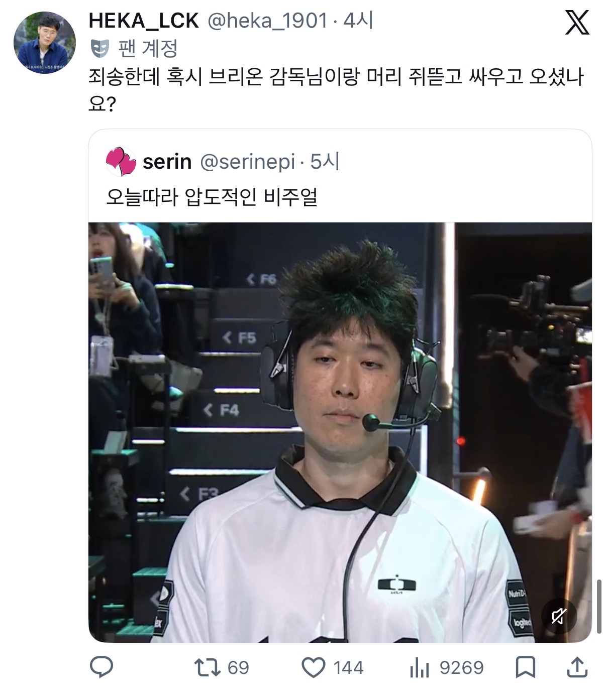Screen dimensions: 606x700
Task: Open the reply speech bubble icon
Action: (102, 667)
